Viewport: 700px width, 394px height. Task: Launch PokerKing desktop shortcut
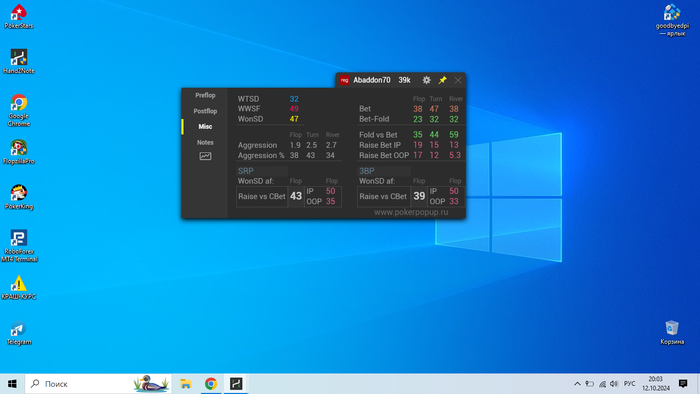[x=19, y=197]
